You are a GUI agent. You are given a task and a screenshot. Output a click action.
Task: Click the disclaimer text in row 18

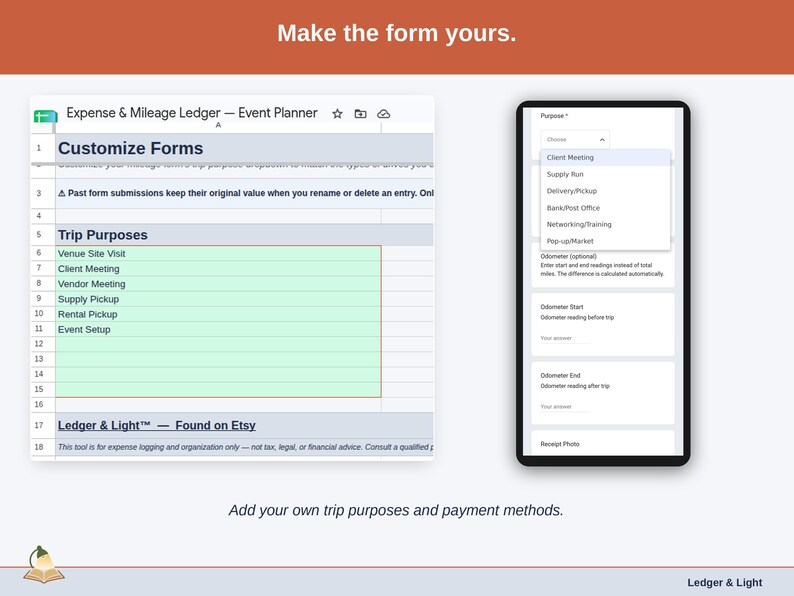click(245, 447)
